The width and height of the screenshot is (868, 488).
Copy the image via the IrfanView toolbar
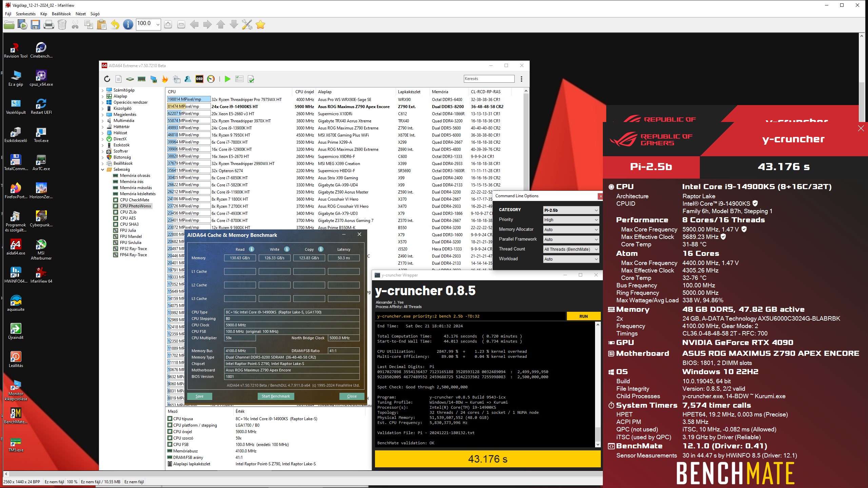(88, 24)
